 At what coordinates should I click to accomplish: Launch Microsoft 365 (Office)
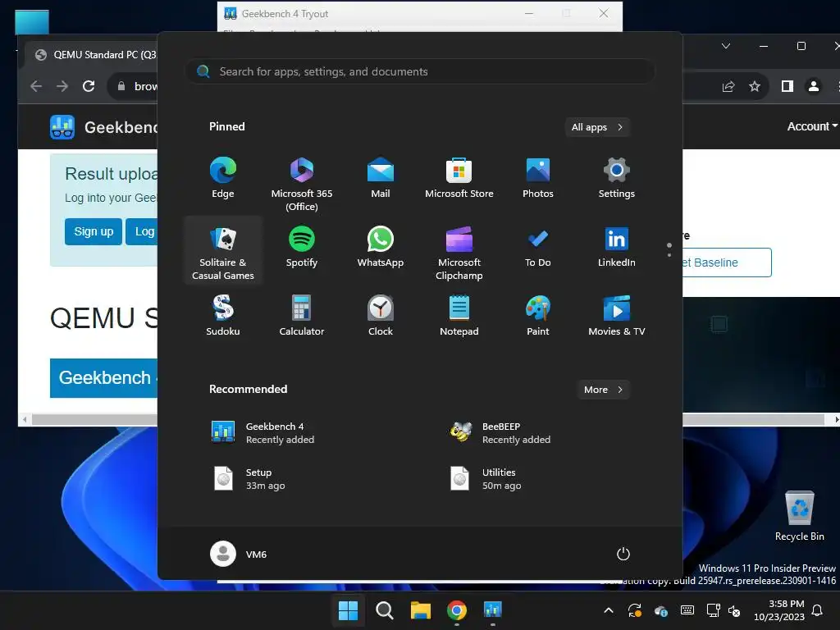click(x=302, y=184)
